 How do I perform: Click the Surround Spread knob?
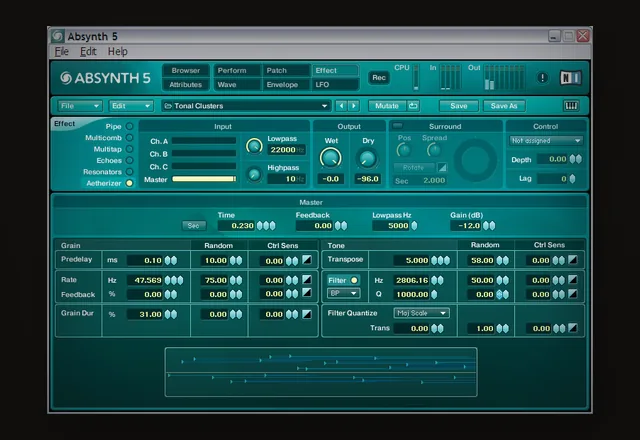pos(433,151)
